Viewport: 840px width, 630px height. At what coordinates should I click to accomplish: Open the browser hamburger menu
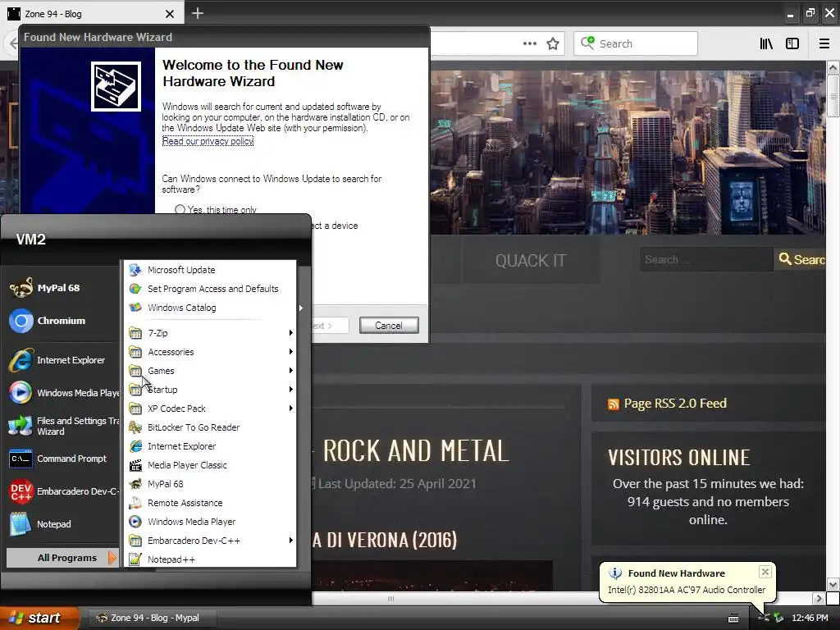[824, 43]
